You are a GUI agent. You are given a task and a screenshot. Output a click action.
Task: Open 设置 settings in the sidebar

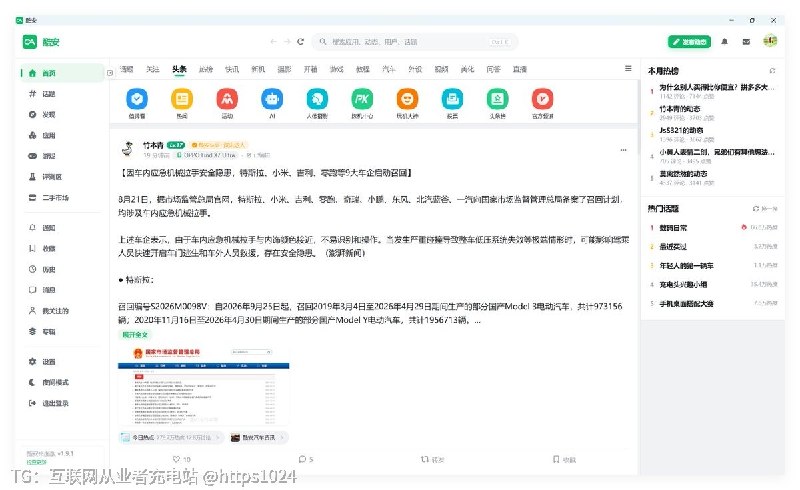(60, 361)
